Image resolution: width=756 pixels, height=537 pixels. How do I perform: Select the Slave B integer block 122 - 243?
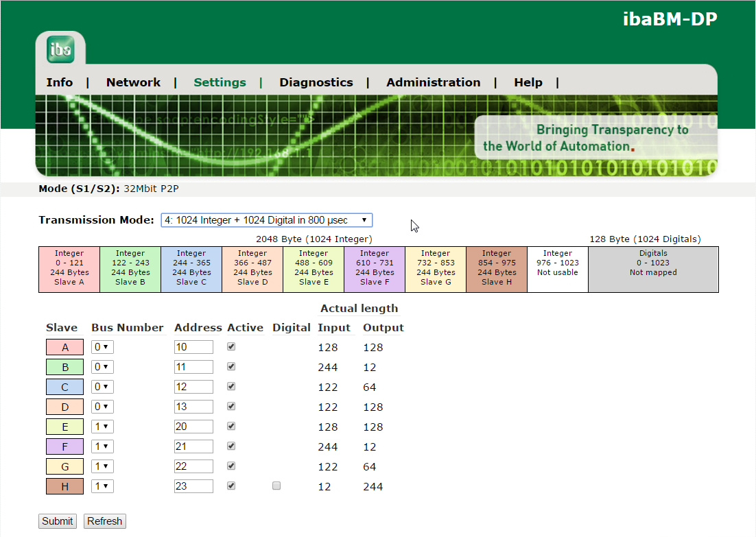click(130, 268)
